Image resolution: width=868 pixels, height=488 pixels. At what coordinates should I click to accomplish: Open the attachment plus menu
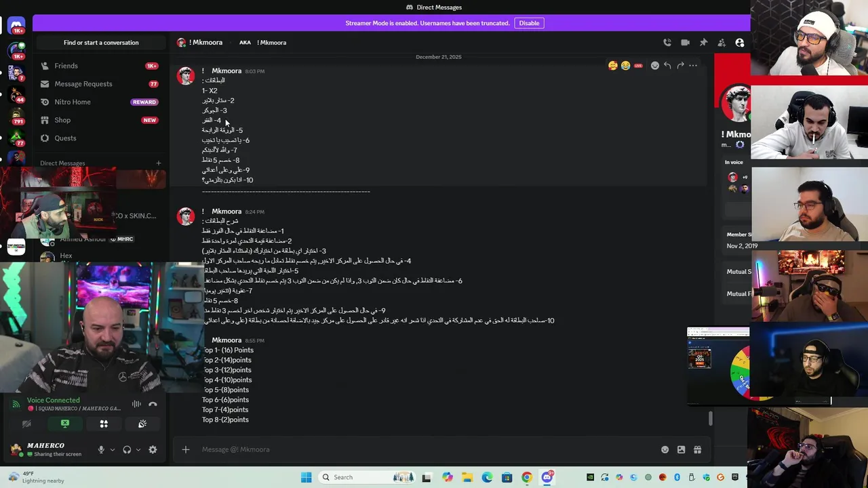(x=185, y=449)
